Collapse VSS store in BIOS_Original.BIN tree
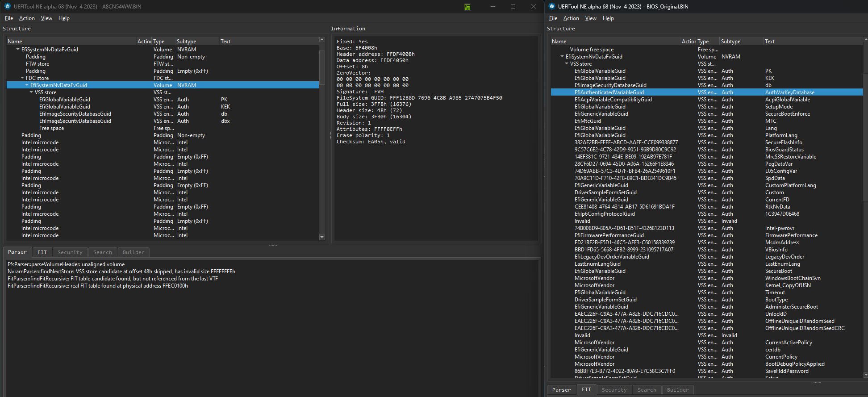This screenshot has width=868, height=397. (x=567, y=64)
